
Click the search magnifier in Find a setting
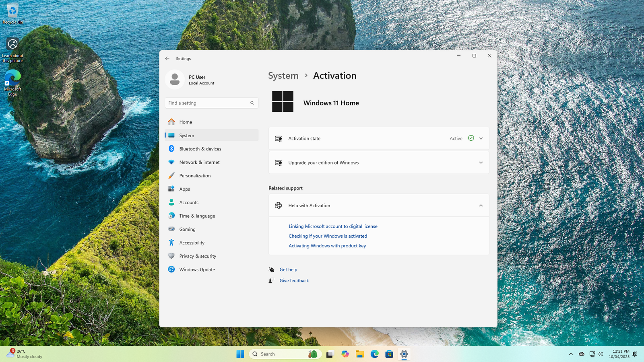tap(252, 103)
